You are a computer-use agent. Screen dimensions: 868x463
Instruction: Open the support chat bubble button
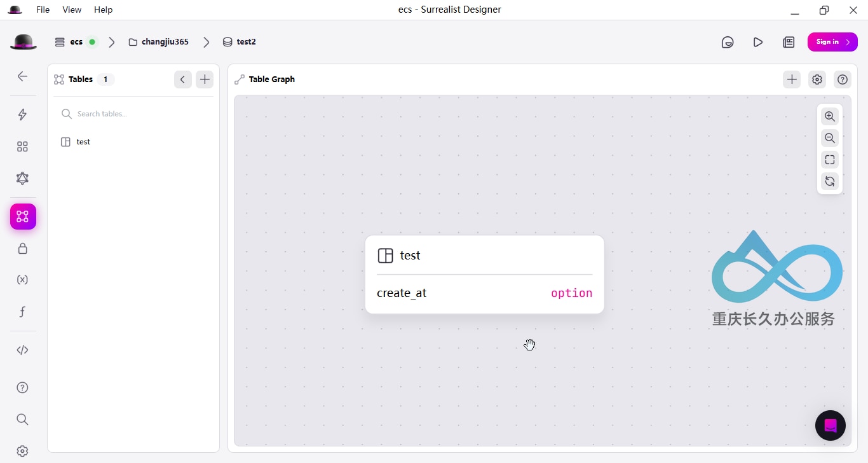(831, 425)
